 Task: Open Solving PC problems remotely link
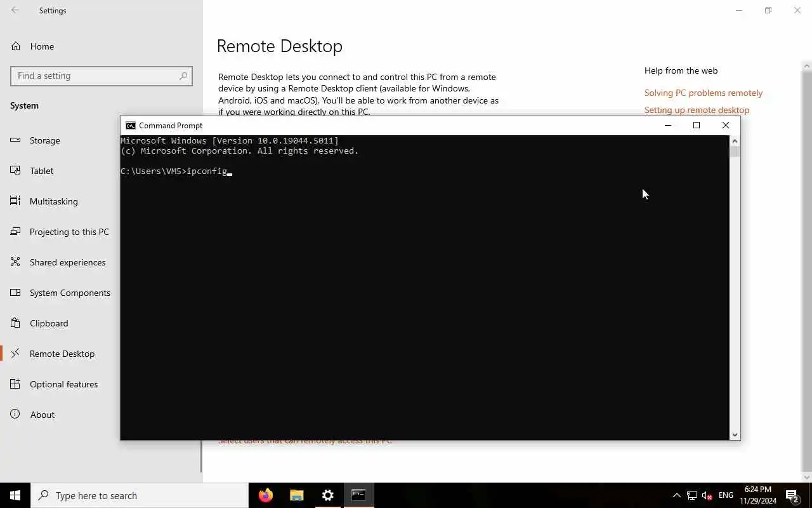point(704,93)
